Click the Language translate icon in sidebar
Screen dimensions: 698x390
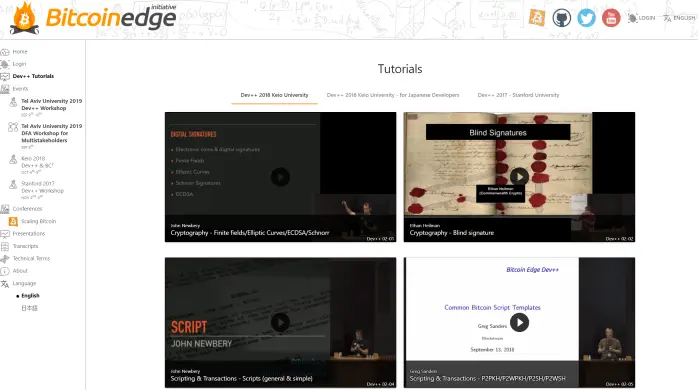click(5, 284)
